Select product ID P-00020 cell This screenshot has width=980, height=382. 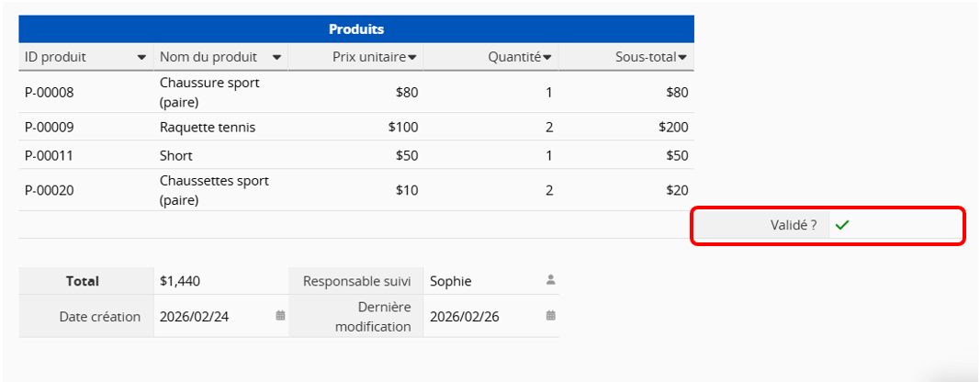click(50, 190)
